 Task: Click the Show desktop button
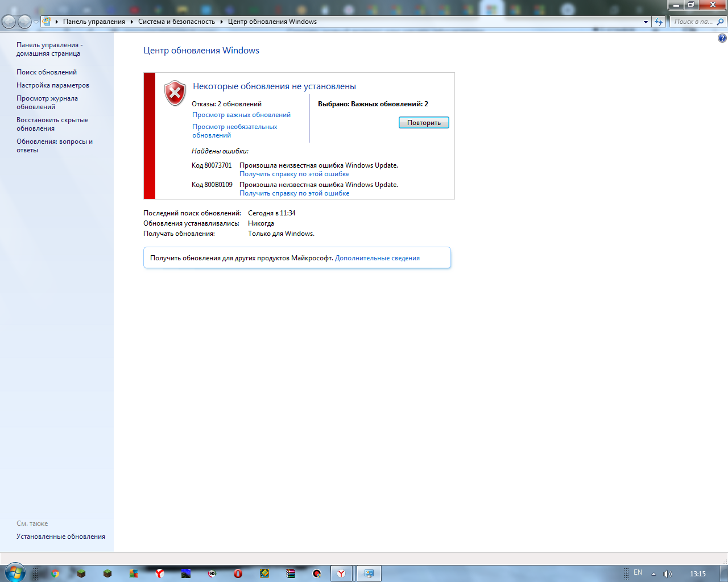click(724, 573)
